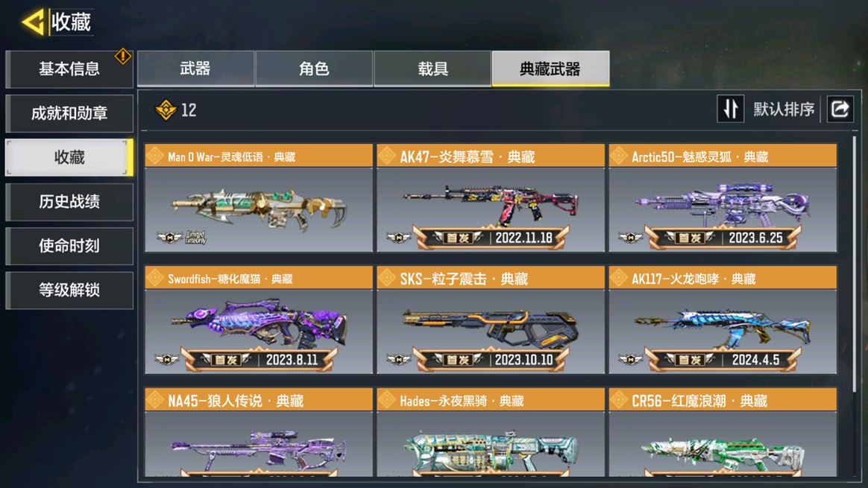Click the warning badge on 基本信息
The width and height of the screenshot is (868, 488).
[x=122, y=56]
